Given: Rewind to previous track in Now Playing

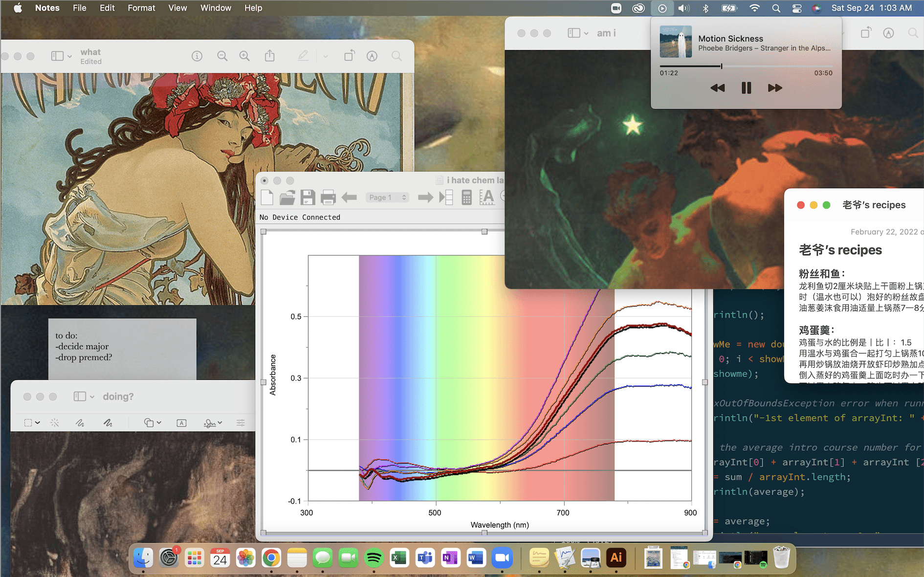Looking at the screenshot, I should [717, 88].
